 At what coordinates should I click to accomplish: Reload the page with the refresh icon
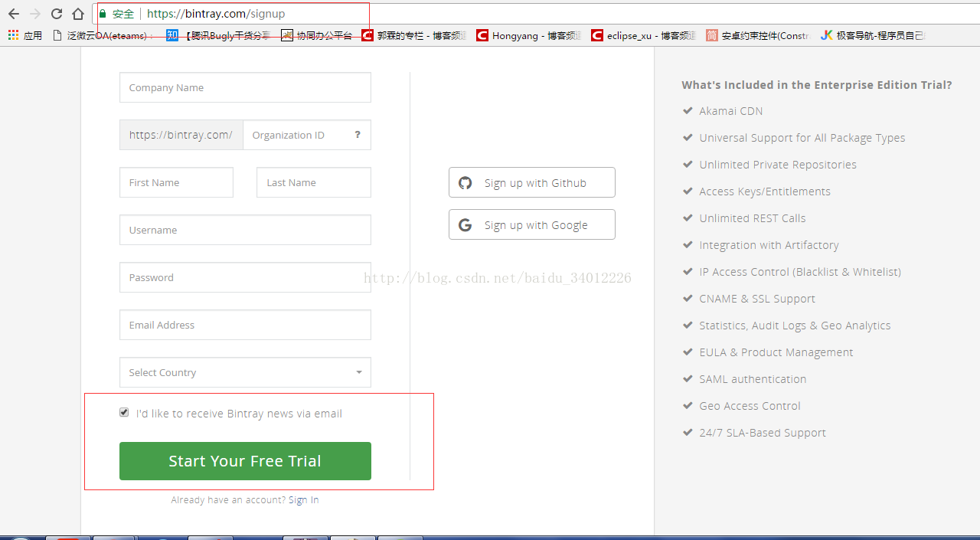coord(56,14)
